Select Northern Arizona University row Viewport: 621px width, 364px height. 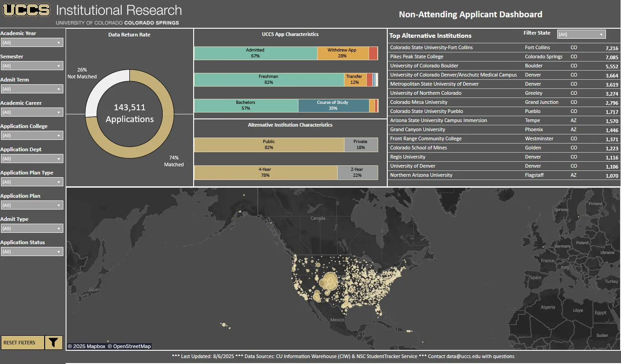tap(504, 175)
